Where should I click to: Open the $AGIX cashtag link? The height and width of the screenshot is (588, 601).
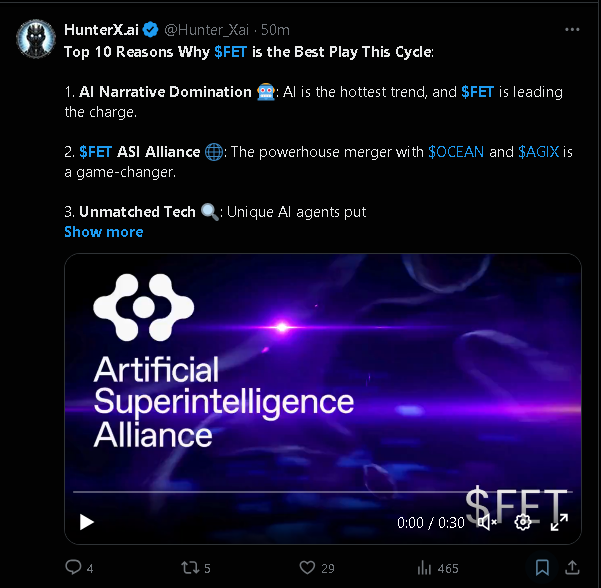pyautogui.click(x=539, y=152)
